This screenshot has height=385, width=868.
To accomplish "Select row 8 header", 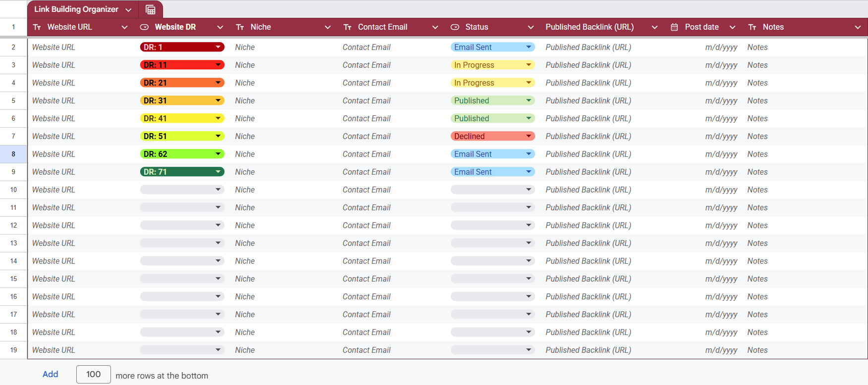I will click(13, 154).
